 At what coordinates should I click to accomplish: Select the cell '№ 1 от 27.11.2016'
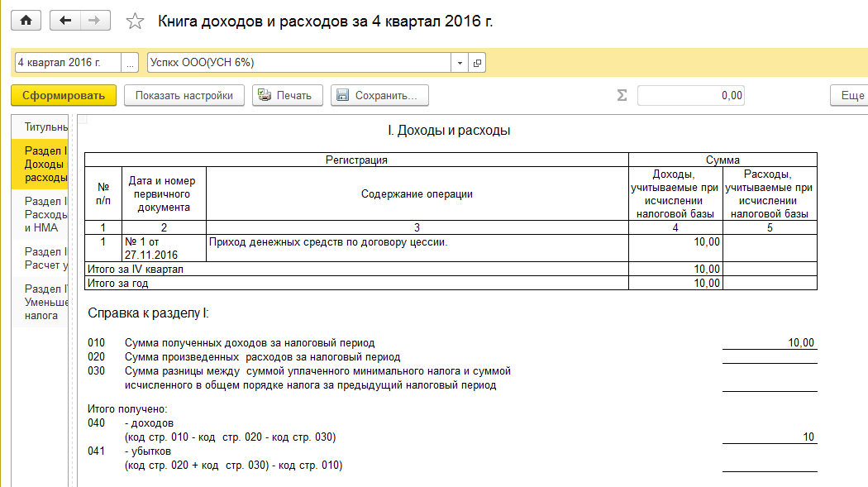164,248
